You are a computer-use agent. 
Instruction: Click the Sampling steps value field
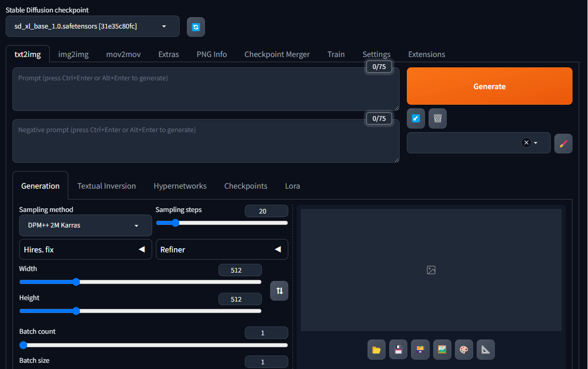(x=266, y=211)
